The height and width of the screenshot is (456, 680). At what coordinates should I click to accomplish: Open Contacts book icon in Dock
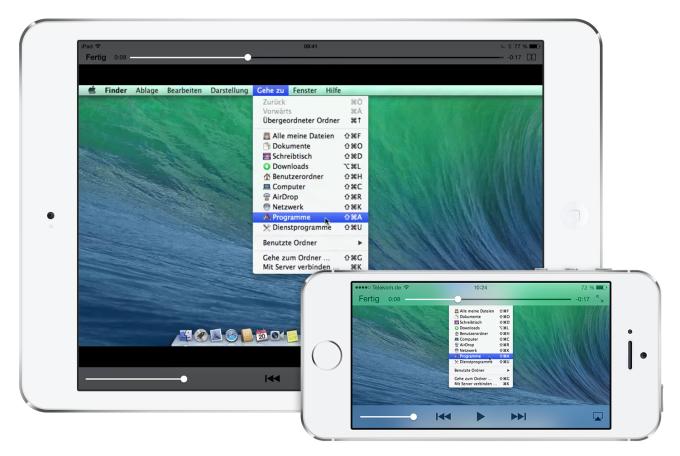246,335
